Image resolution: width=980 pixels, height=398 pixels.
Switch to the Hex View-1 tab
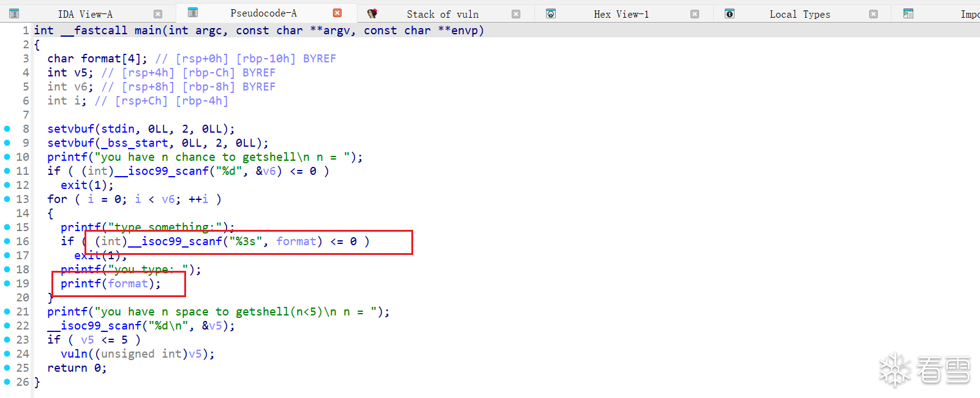pos(621,14)
